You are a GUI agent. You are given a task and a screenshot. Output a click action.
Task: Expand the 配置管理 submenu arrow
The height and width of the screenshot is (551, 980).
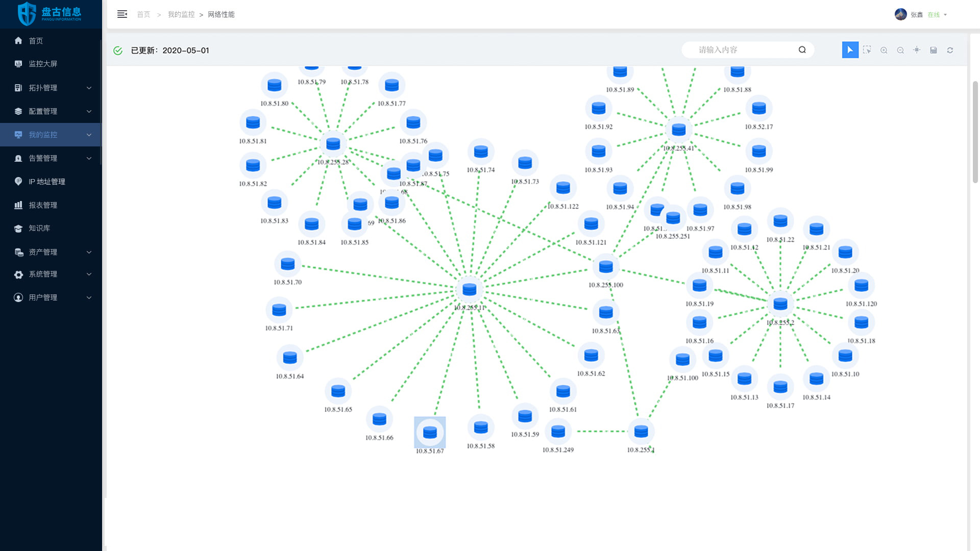(x=89, y=111)
